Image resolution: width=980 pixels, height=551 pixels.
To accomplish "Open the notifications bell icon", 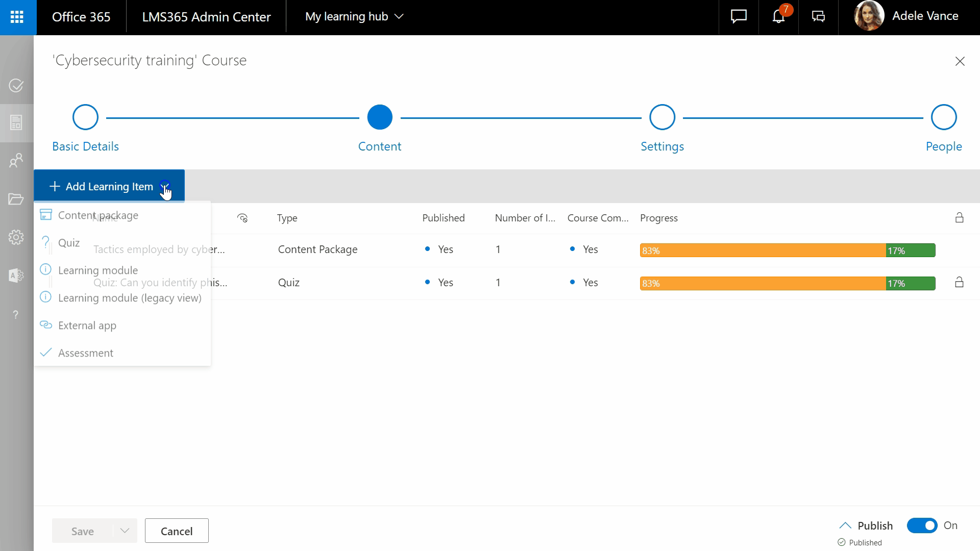I will (778, 17).
